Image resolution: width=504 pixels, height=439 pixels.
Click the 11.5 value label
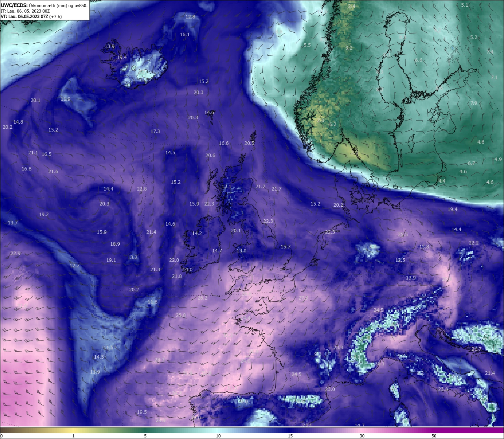point(108,347)
